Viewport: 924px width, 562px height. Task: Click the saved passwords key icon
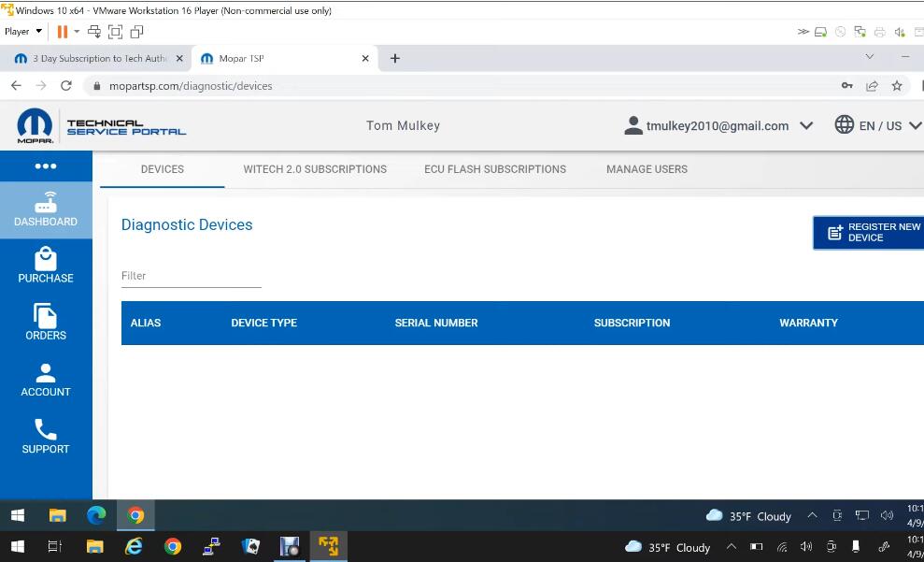846,85
